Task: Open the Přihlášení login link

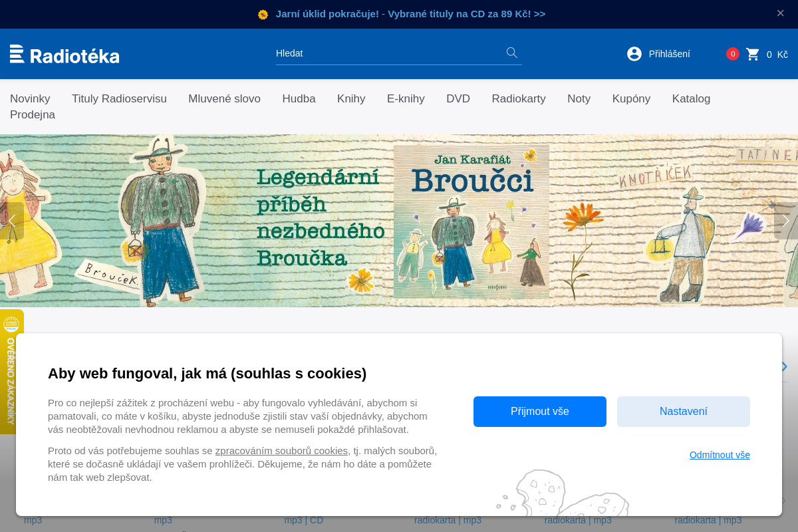Action: pos(669,54)
